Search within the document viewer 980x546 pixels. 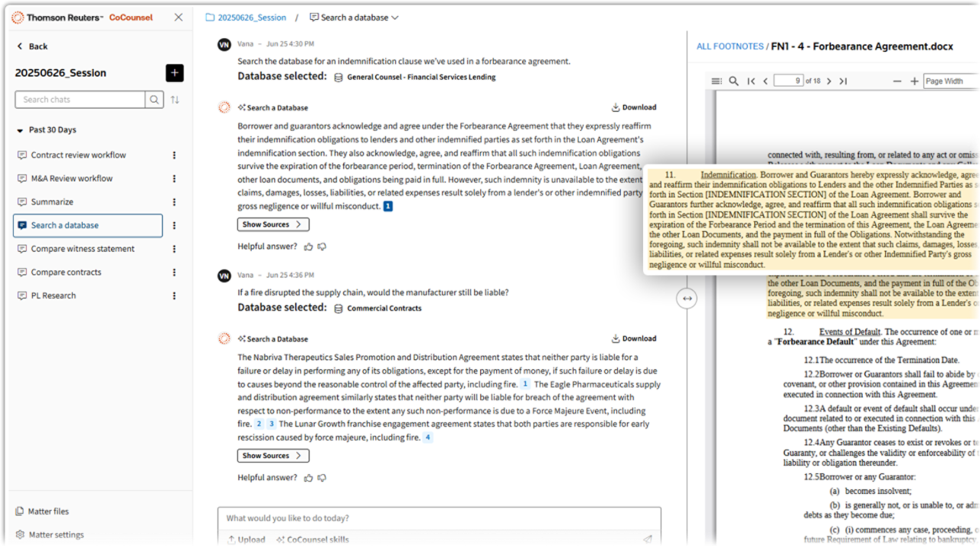pos(733,81)
